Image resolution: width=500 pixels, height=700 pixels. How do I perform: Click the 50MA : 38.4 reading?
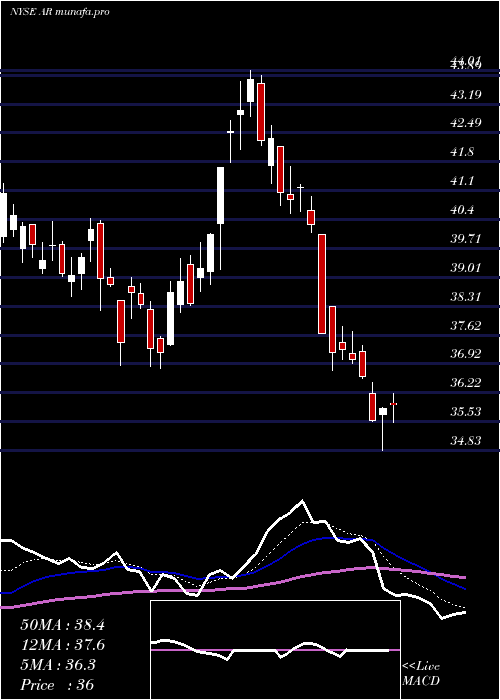click(x=62, y=625)
